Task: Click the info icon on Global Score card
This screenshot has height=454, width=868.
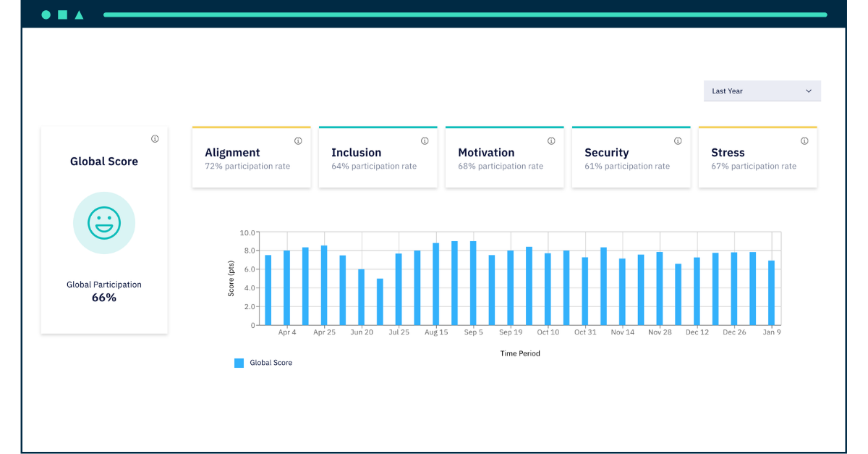Action: tap(155, 139)
